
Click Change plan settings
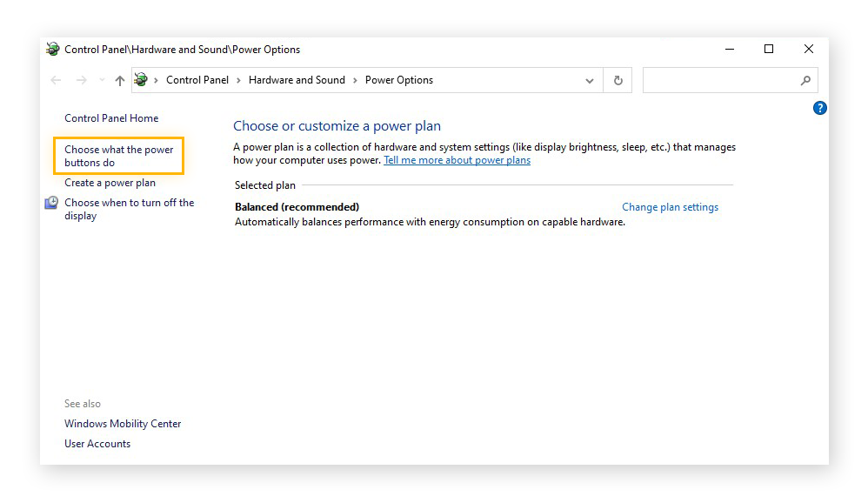click(670, 207)
